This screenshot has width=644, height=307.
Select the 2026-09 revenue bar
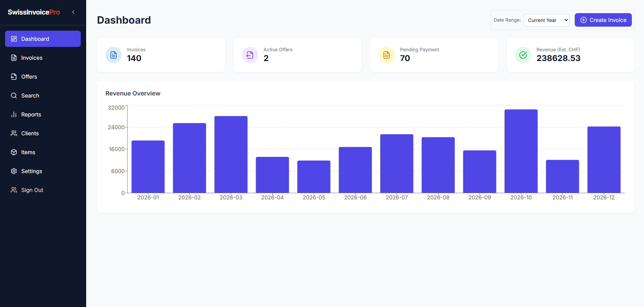click(x=480, y=172)
